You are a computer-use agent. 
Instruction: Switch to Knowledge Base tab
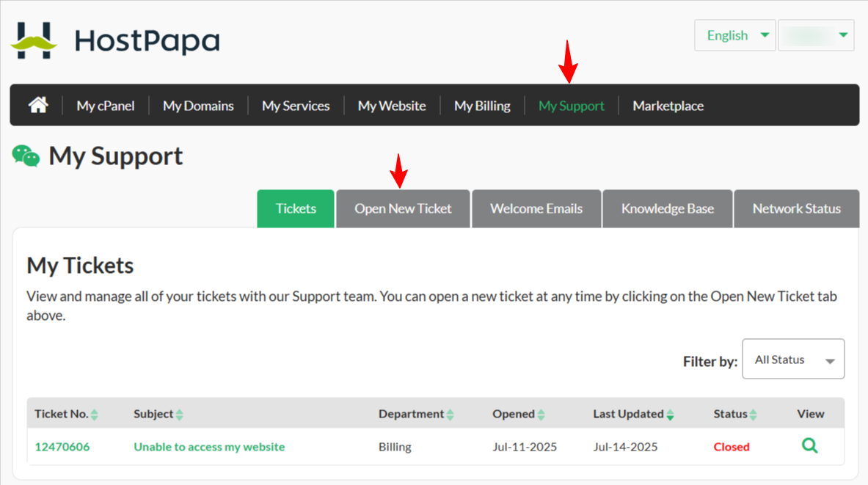coord(668,208)
